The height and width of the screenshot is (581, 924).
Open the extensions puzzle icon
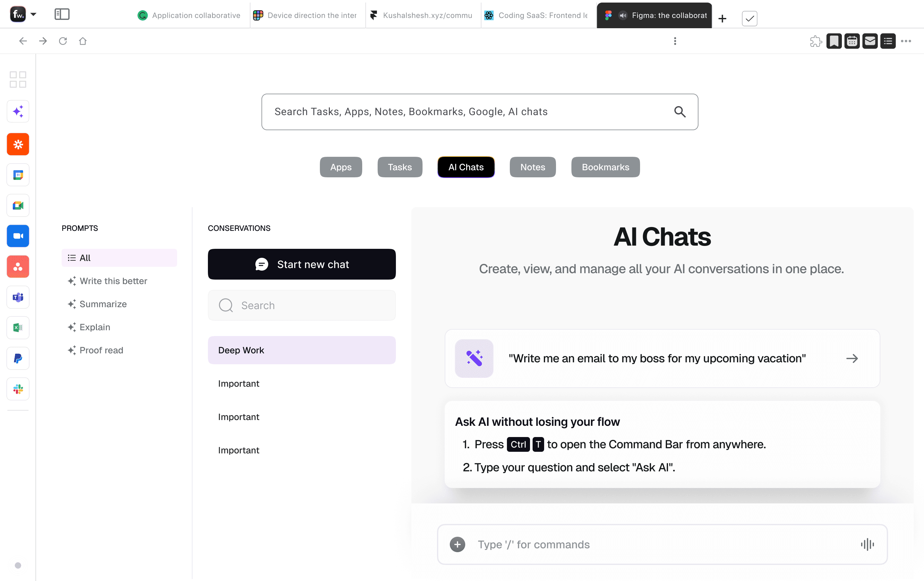tap(816, 41)
